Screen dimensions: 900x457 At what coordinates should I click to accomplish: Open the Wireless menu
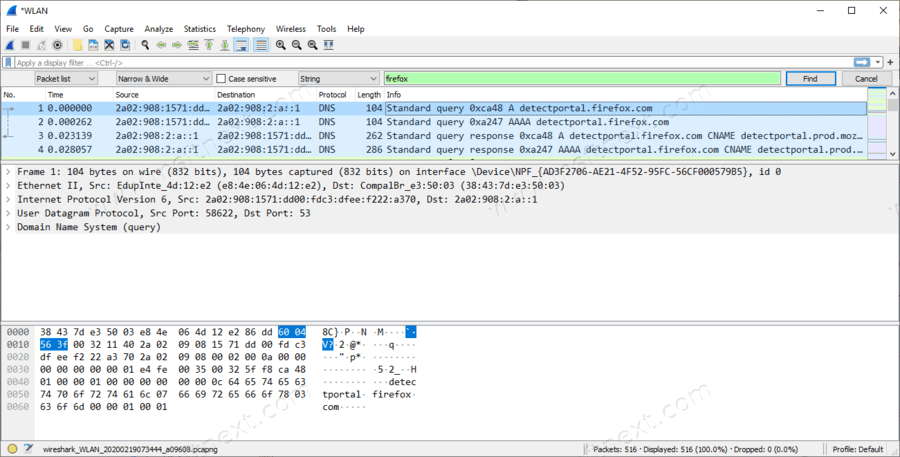coord(290,29)
